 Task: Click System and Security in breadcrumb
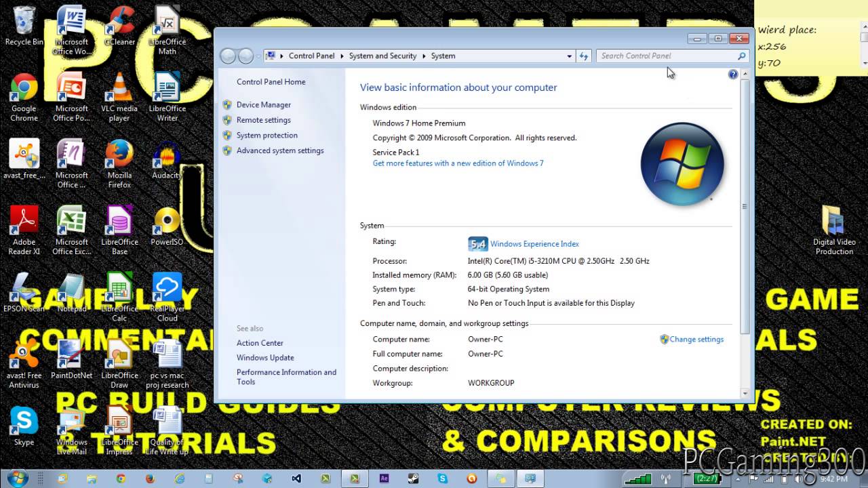click(382, 56)
